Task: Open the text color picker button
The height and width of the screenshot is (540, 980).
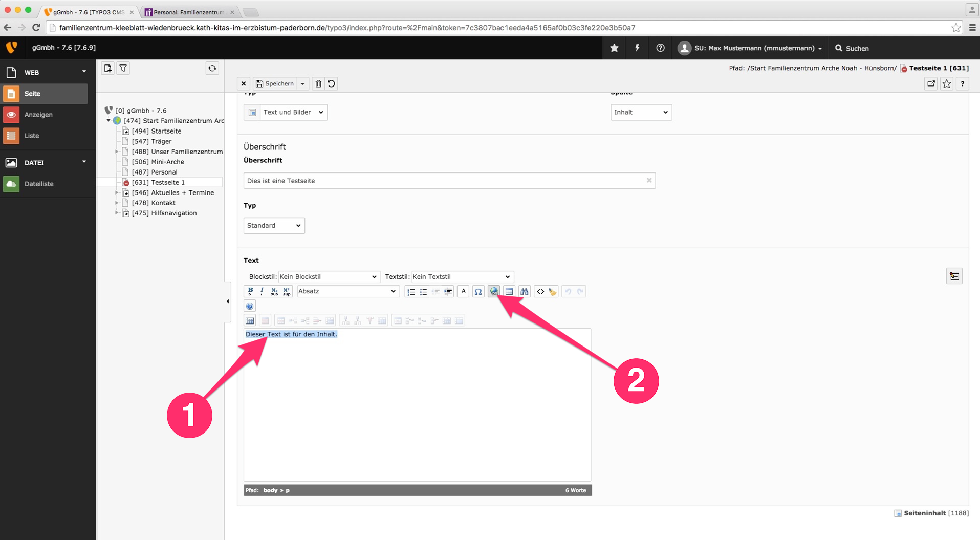Action: (x=463, y=291)
